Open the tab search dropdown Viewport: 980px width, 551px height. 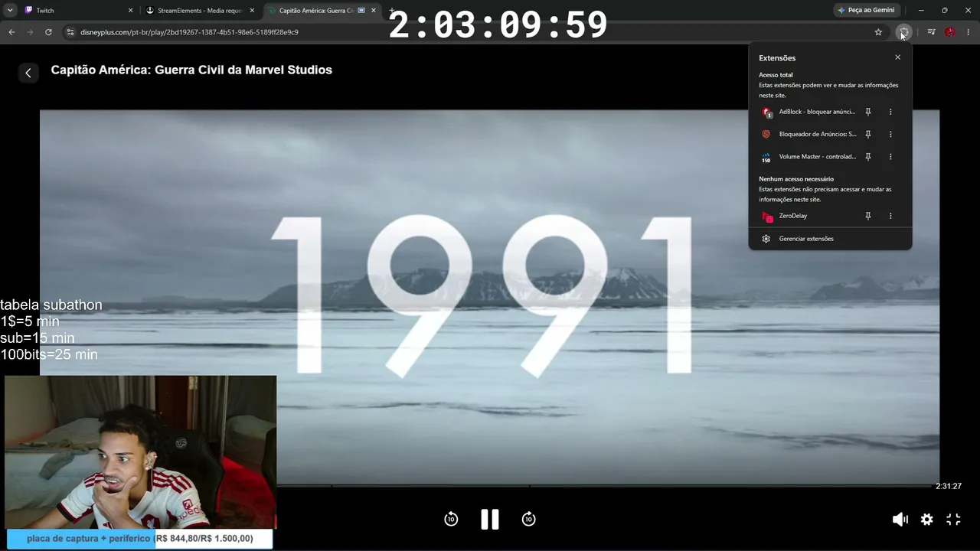pos(10,11)
